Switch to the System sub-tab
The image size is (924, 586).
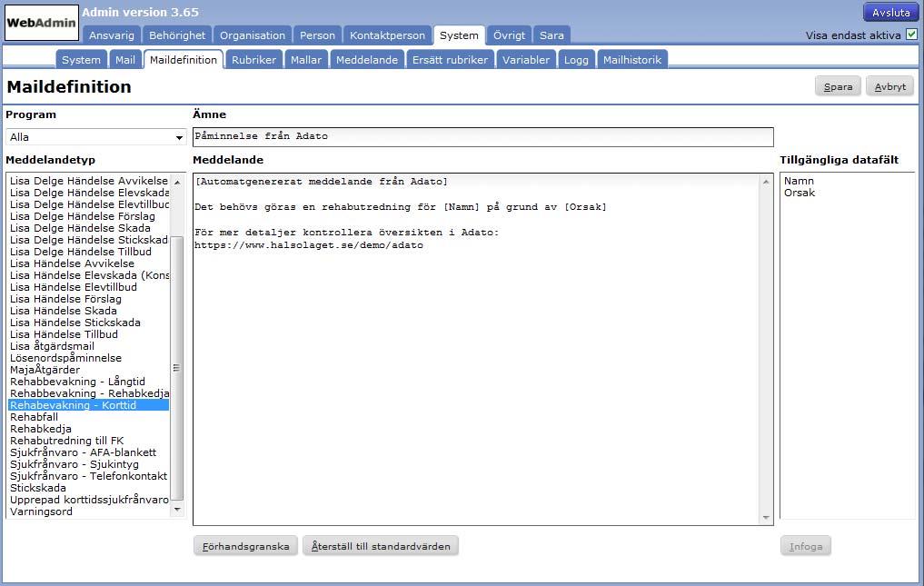[82, 60]
